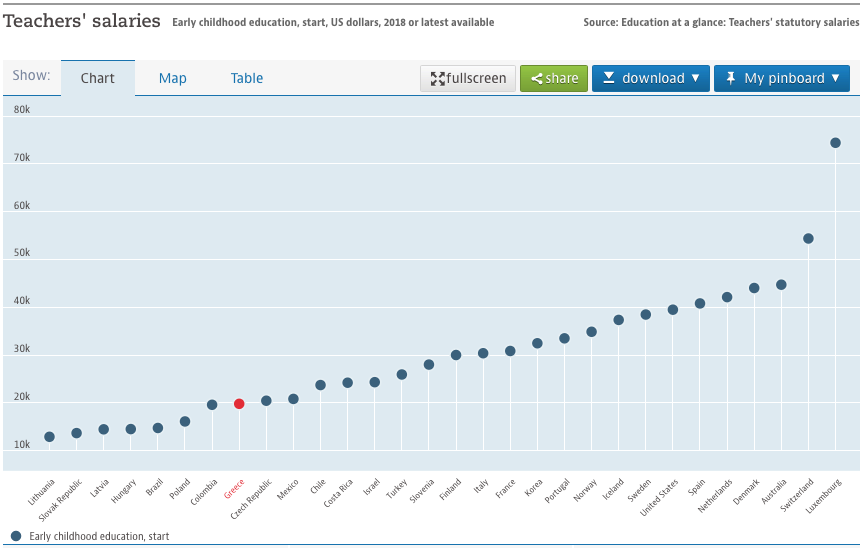The width and height of the screenshot is (868, 548).
Task: Switch to the Map tab
Action: (x=172, y=78)
